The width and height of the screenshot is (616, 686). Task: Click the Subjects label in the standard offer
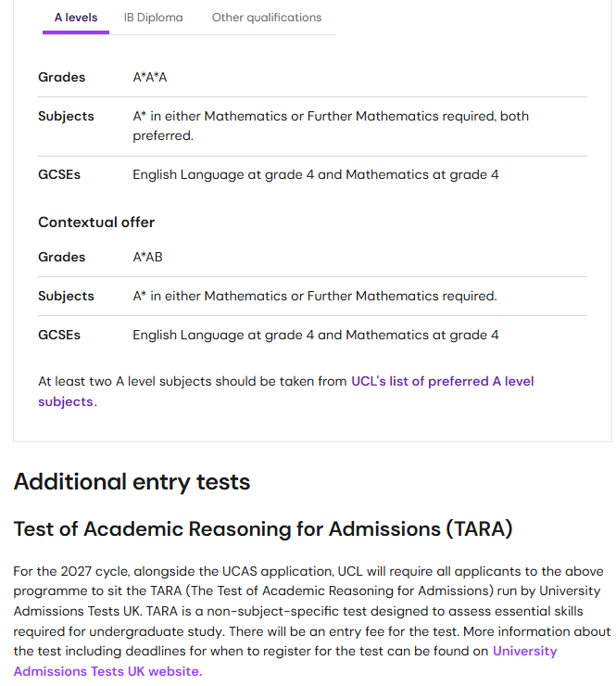click(66, 117)
